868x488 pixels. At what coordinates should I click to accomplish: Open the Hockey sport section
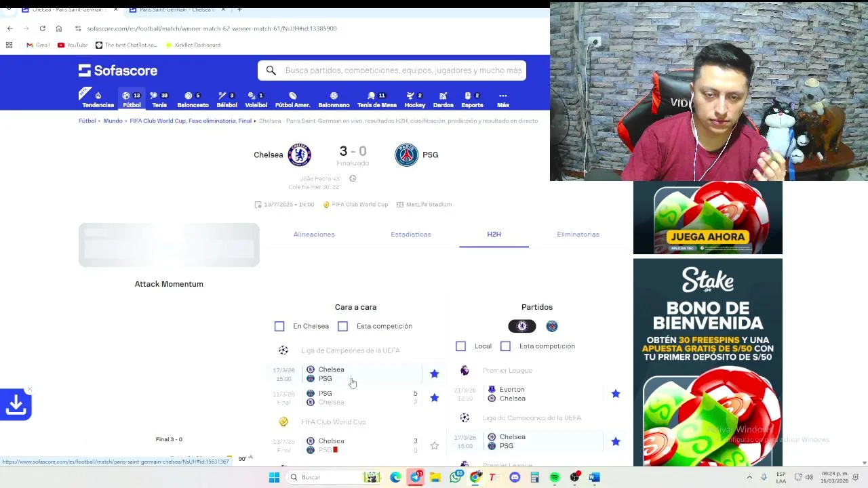pyautogui.click(x=414, y=100)
